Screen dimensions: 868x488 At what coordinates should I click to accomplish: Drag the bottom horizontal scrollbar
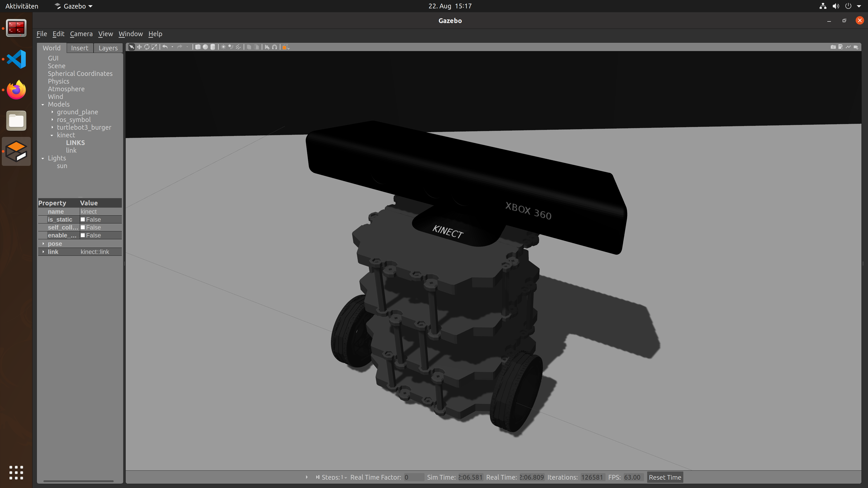coord(78,481)
